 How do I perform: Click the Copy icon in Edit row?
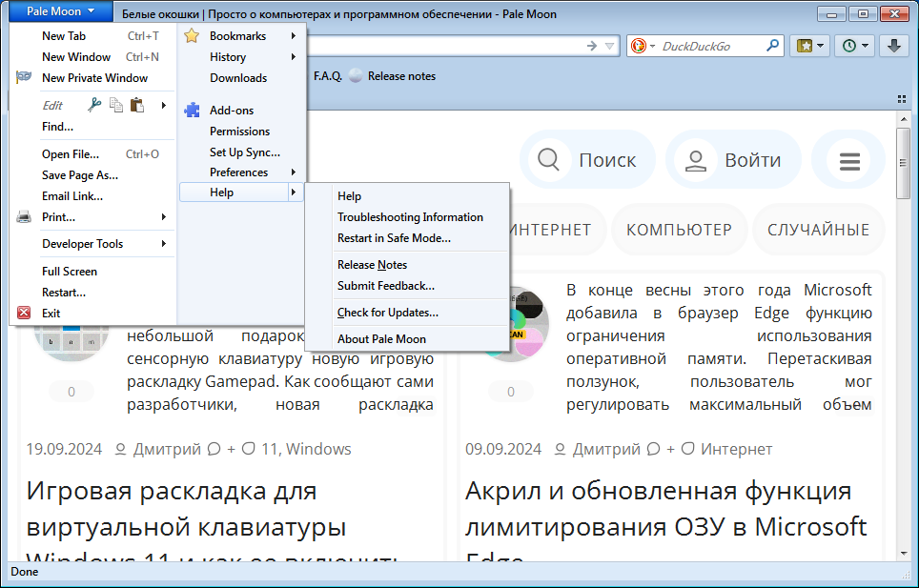pos(116,106)
